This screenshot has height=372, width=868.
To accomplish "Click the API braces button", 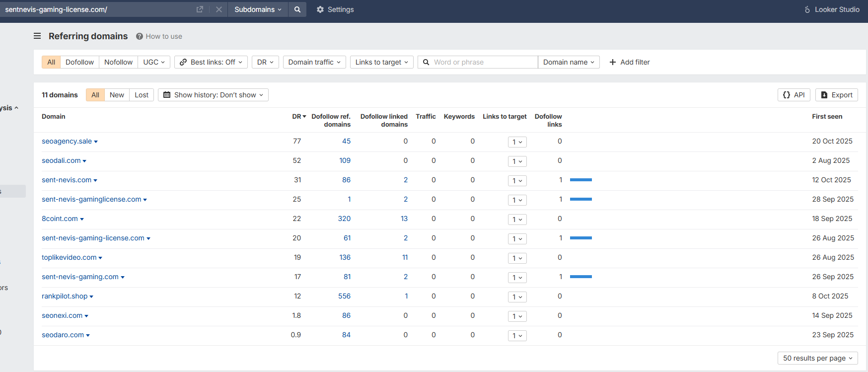I will click(x=794, y=95).
